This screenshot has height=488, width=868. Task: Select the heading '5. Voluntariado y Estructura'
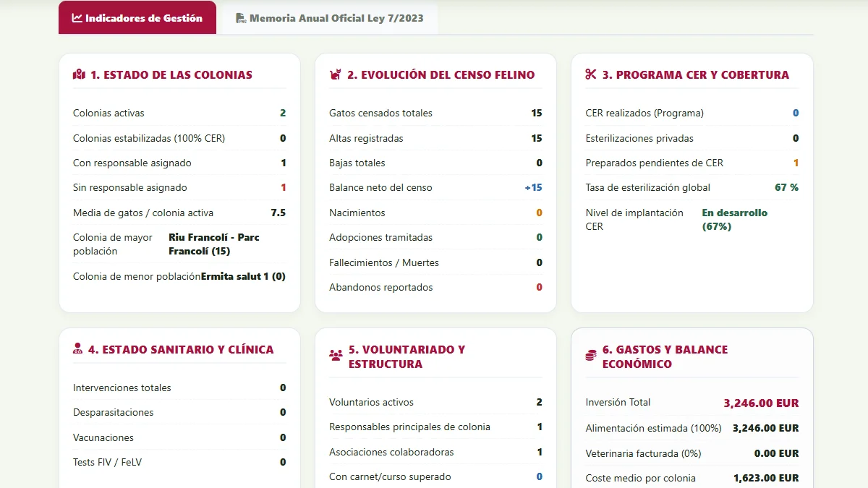(407, 356)
